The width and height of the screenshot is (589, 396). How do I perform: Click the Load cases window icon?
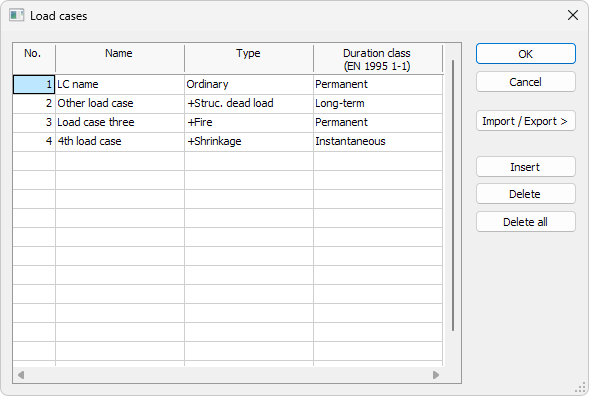[17, 15]
